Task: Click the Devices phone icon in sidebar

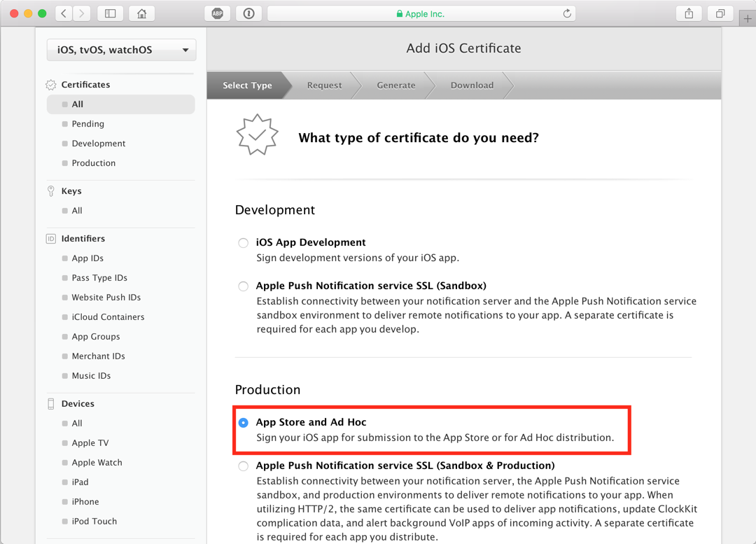Action: [50, 404]
